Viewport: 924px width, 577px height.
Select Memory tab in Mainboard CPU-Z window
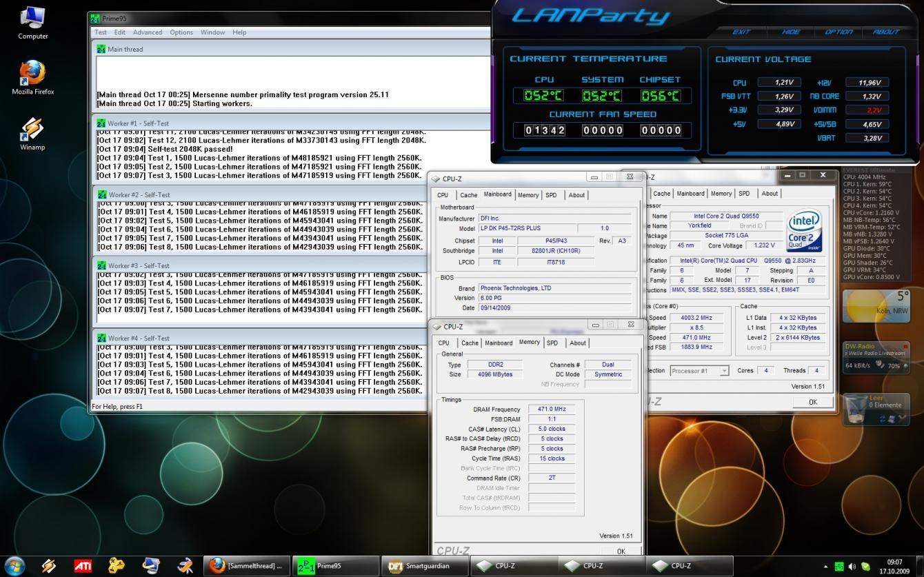tap(528, 195)
